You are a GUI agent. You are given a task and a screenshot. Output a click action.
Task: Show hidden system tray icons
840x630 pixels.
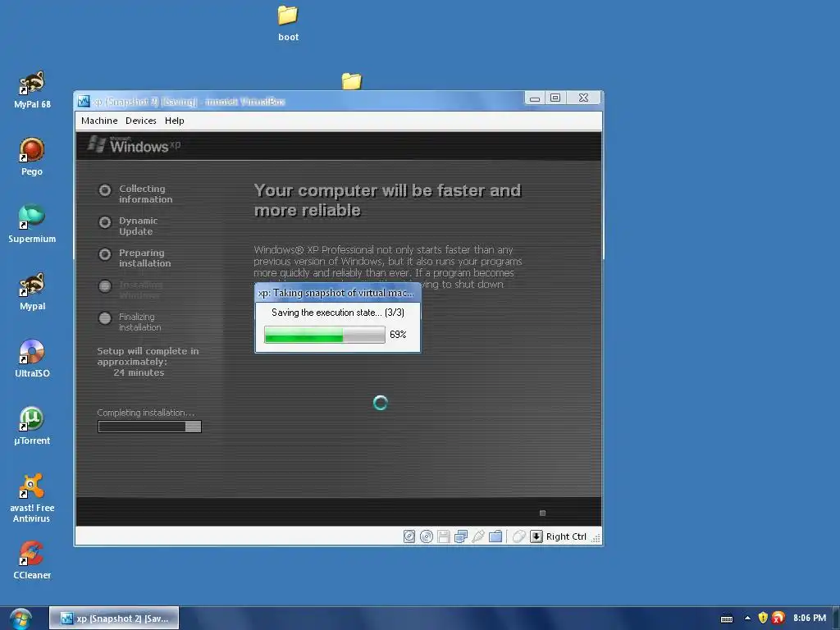[747, 619]
